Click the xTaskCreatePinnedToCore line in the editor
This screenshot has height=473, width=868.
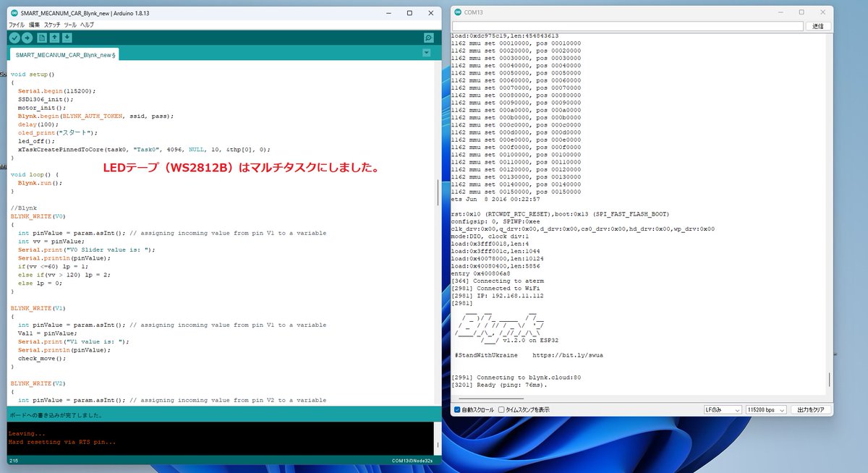(x=144, y=149)
